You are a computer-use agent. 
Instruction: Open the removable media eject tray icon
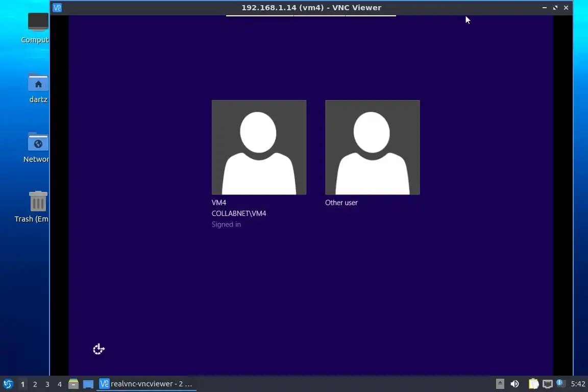[x=500, y=384]
